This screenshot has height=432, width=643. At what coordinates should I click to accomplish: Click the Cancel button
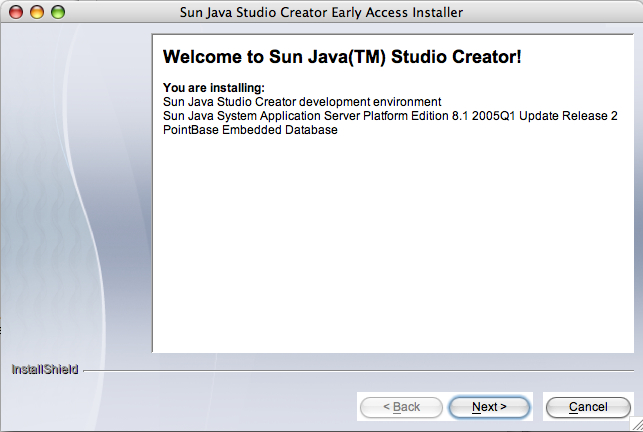588,407
